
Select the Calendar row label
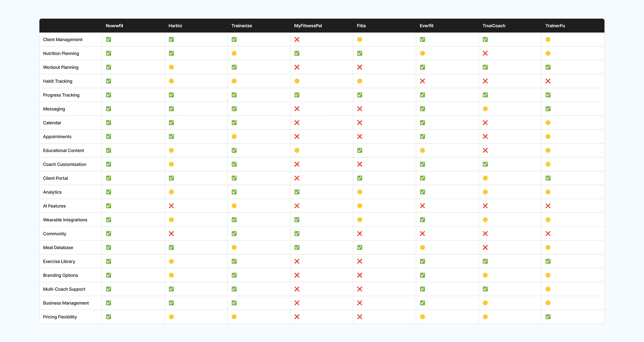[52, 123]
